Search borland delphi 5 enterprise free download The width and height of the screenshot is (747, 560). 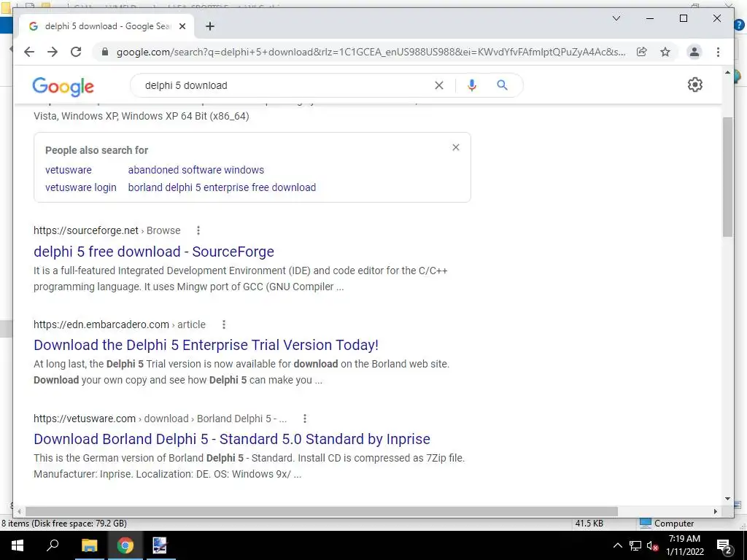pos(222,187)
